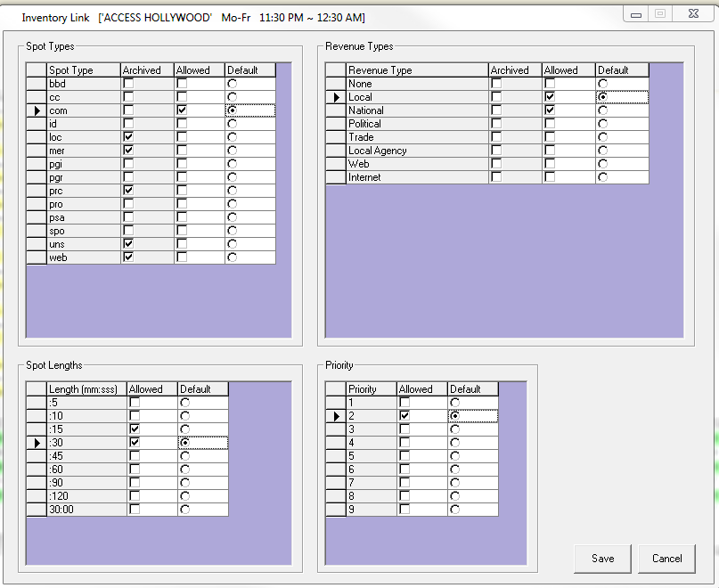Set :15 as default spot length
719x588 pixels.
coord(185,429)
